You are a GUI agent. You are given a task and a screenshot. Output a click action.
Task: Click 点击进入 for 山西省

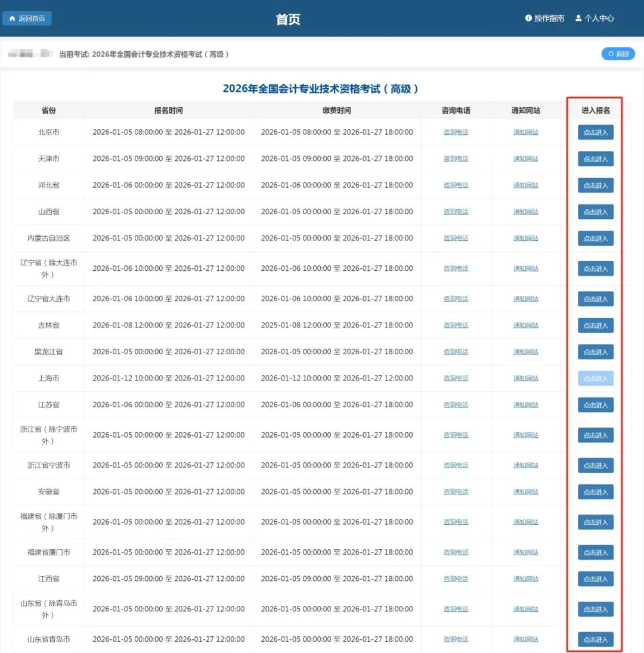tap(595, 212)
